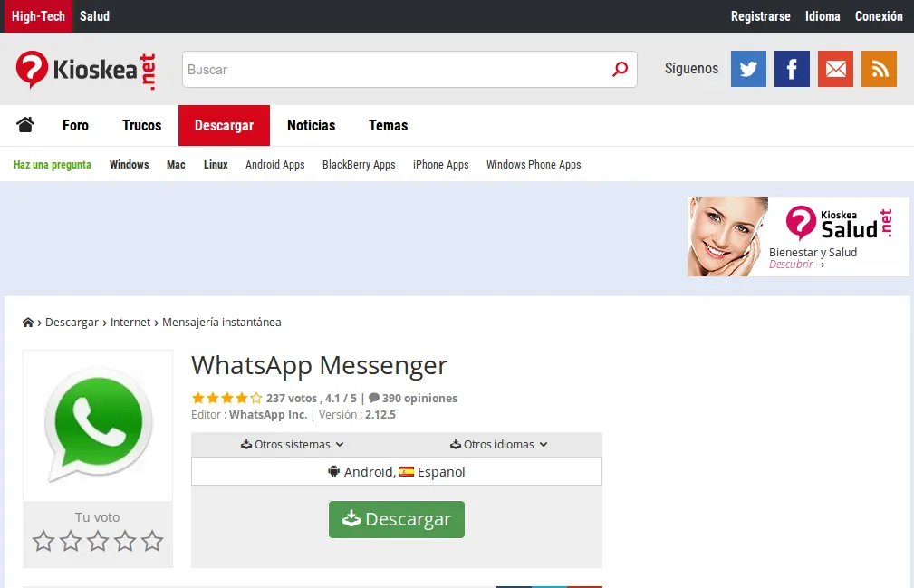914x588 pixels.
Task: Open the Android Apps link
Action: [275, 164]
